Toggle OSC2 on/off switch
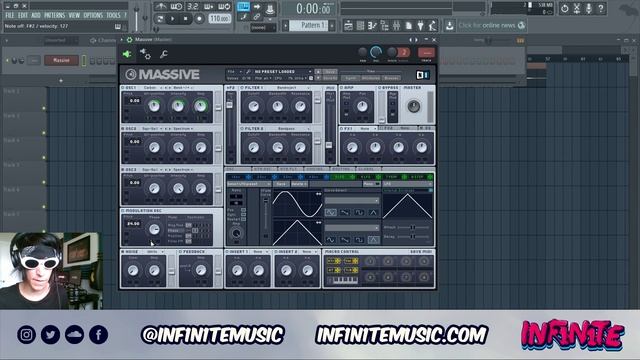Image resolution: width=640 pixels, height=360 pixels. [x=123, y=129]
